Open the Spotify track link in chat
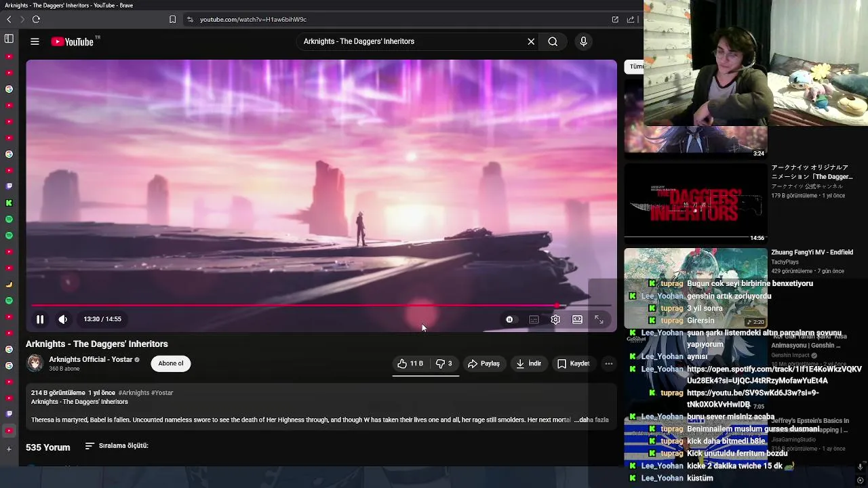This screenshot has height=488, width=868. point(774,375)
